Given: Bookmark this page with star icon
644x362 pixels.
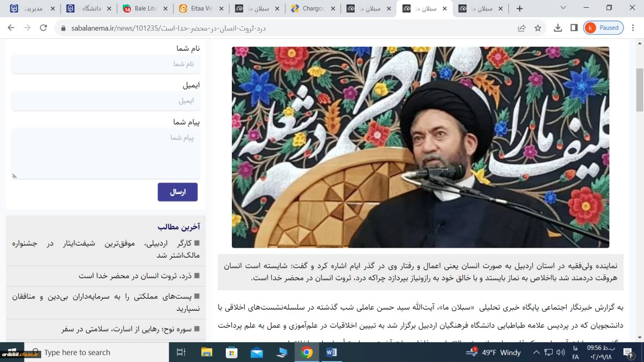Looking at the screenshot, I should tap(538, 28).
